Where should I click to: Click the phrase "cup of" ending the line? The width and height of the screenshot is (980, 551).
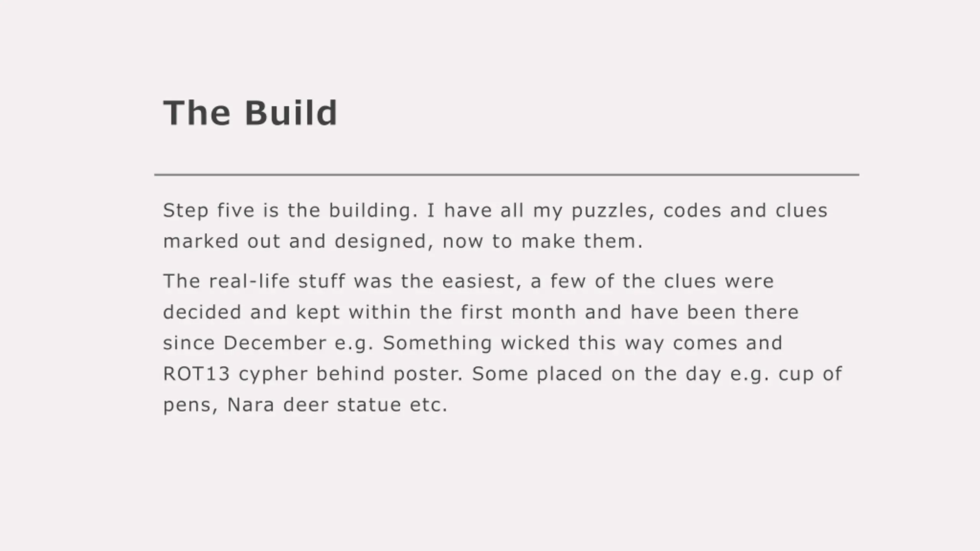[x=810, y=375]
